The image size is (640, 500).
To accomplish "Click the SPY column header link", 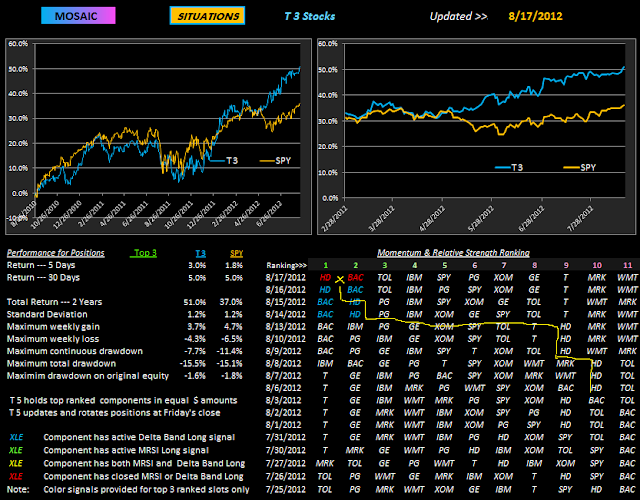I will point(236,253).
